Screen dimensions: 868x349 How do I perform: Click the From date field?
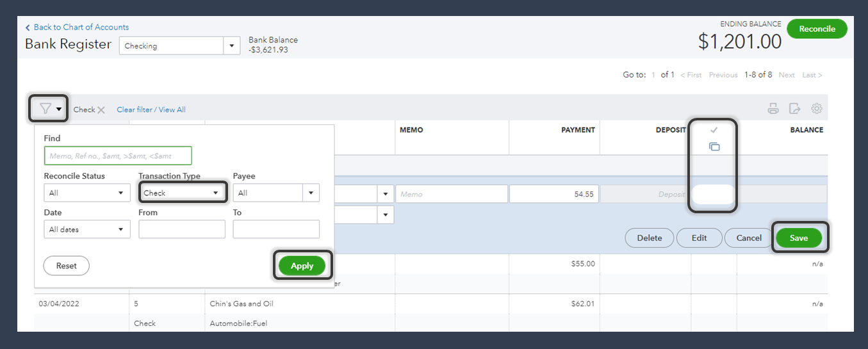pos(182,229)
